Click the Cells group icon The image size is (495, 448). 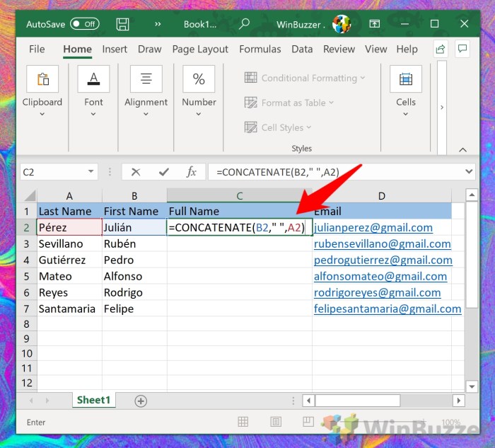(406, 79)
